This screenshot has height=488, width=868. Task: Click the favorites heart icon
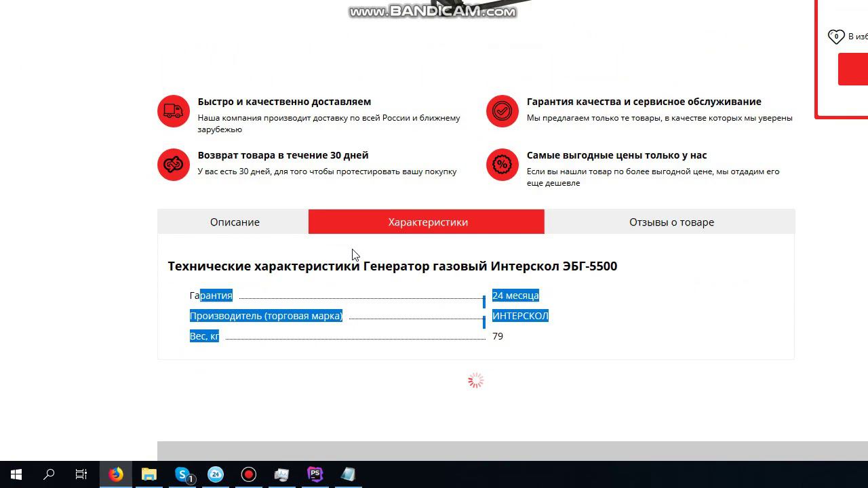coord(836,37)
